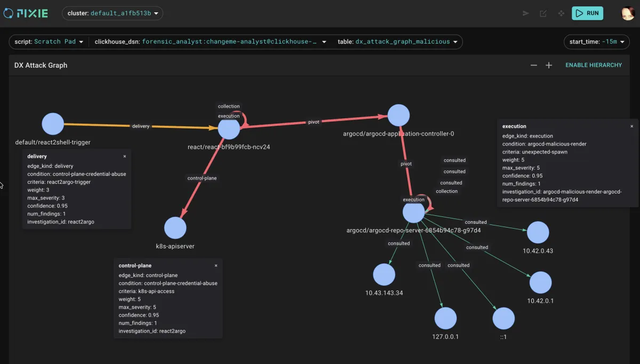
Task: Toggle ENABLE HIERARCHY for the graph
Action: tap(594, 65)
